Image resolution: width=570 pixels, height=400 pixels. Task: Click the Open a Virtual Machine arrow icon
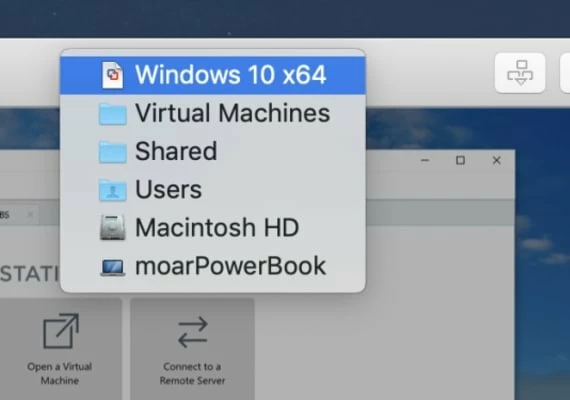click(x=61, y=331)
